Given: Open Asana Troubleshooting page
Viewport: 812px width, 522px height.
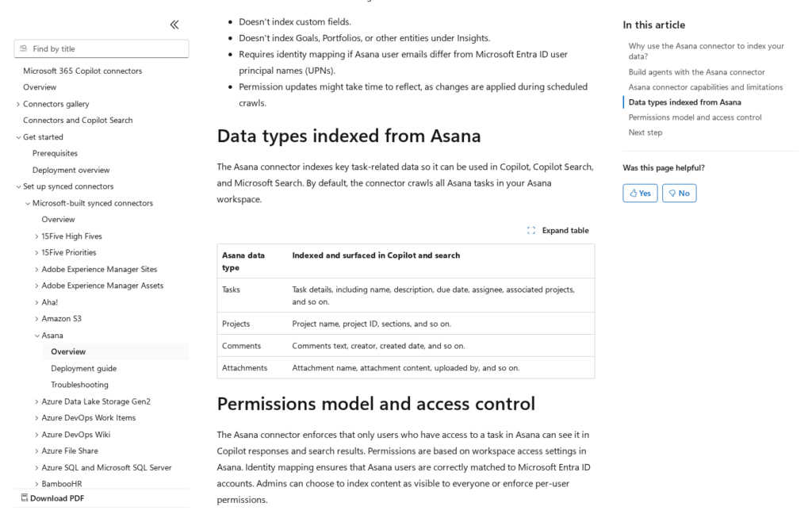Looking at the screenshot, I should tap(79, 385).
